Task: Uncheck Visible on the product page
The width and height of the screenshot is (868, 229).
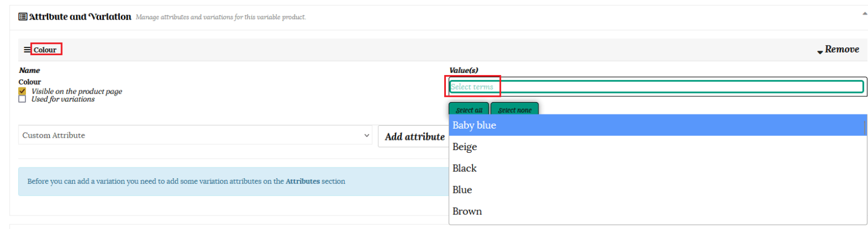Action: click(x=22, y=91)
